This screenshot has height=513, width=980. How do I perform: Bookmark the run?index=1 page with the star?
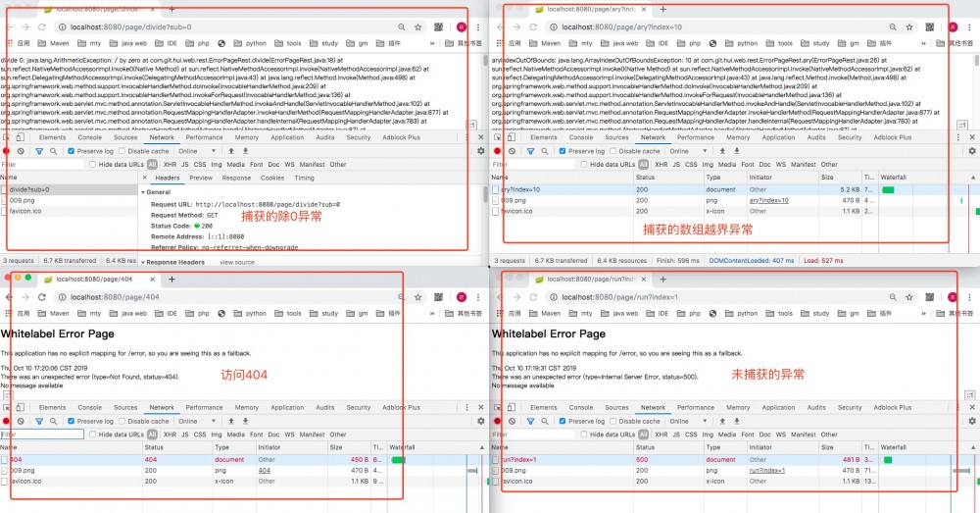909,297
